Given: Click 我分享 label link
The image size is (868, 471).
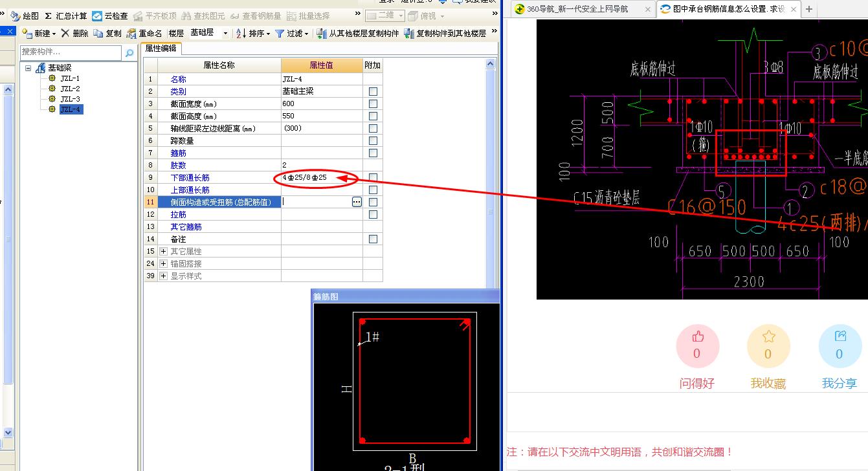Looking at the screenshot, I should click(840, 384).
